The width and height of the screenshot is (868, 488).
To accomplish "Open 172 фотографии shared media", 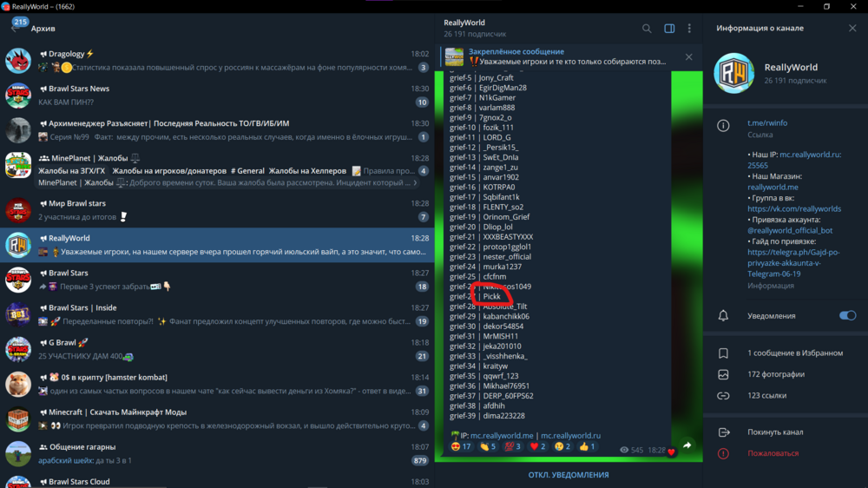I will [776, 374].
